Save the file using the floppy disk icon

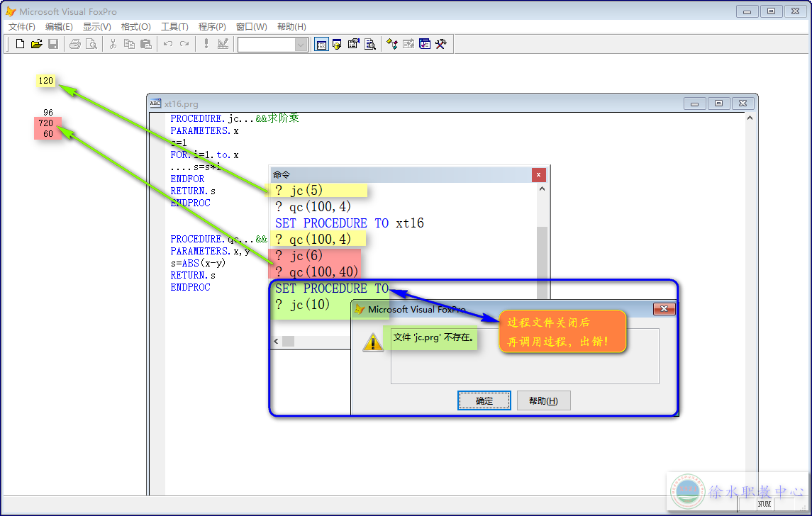[52, 44]
